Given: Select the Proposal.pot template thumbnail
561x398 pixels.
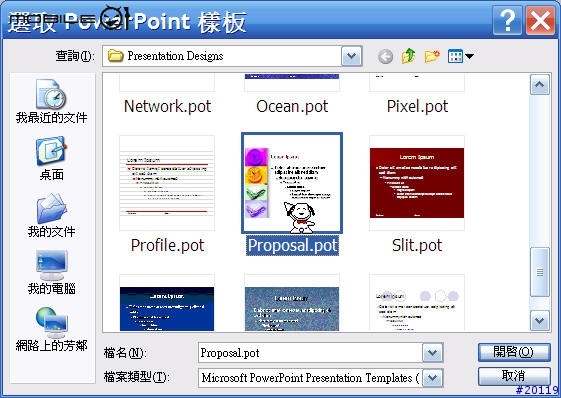Looking at the screenshot, I should pos(292,183).
